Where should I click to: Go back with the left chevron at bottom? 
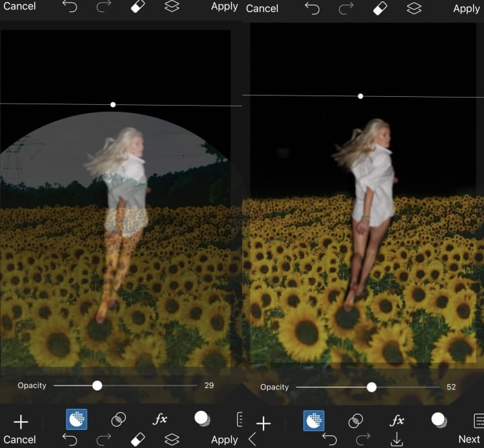[252, 439]
